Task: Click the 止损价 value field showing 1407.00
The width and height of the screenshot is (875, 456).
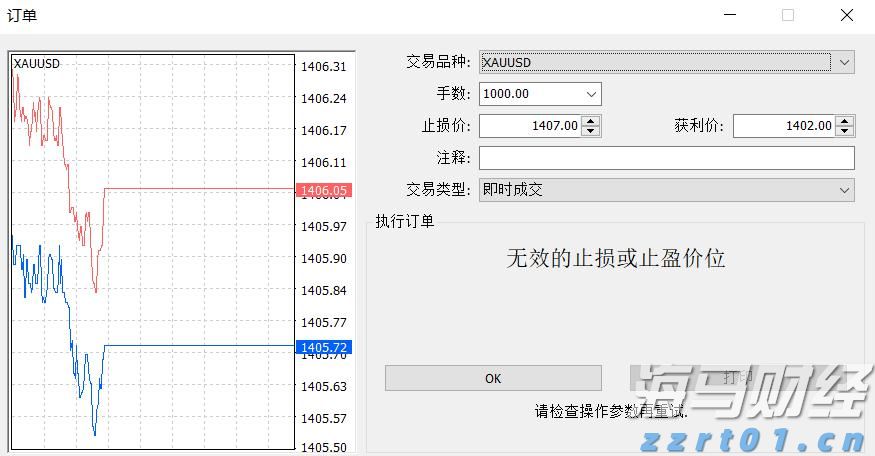Action: 530,126
